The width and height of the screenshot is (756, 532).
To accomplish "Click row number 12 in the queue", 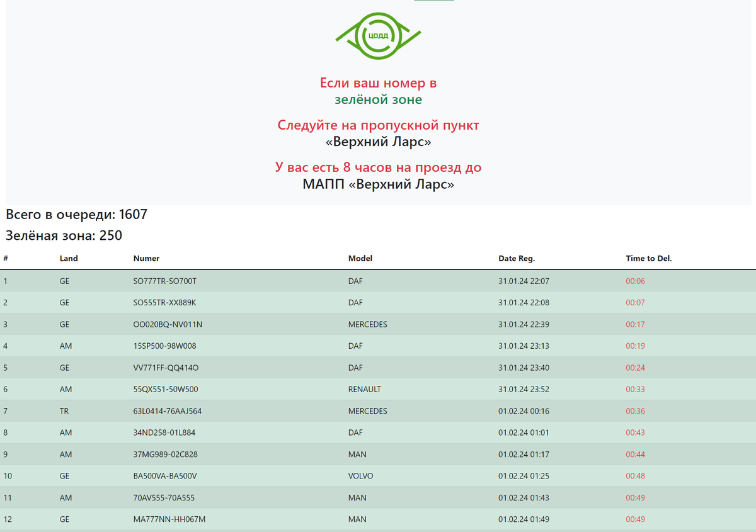I will pyautogui.click(x=8, y=519).
